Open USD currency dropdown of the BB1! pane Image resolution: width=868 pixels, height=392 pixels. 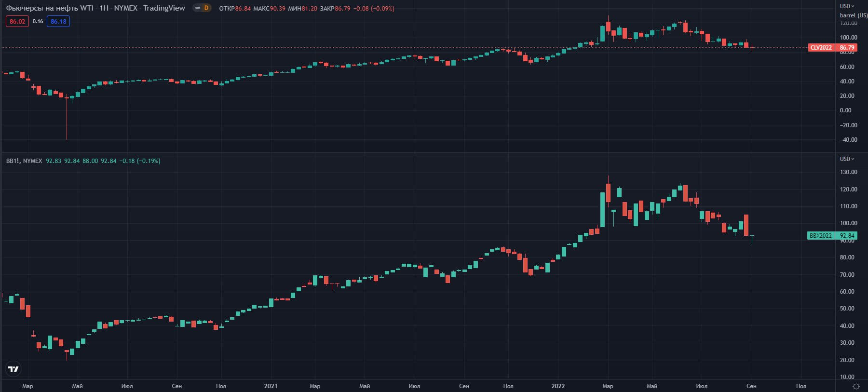pyautogui.click(x=847, y=159)
